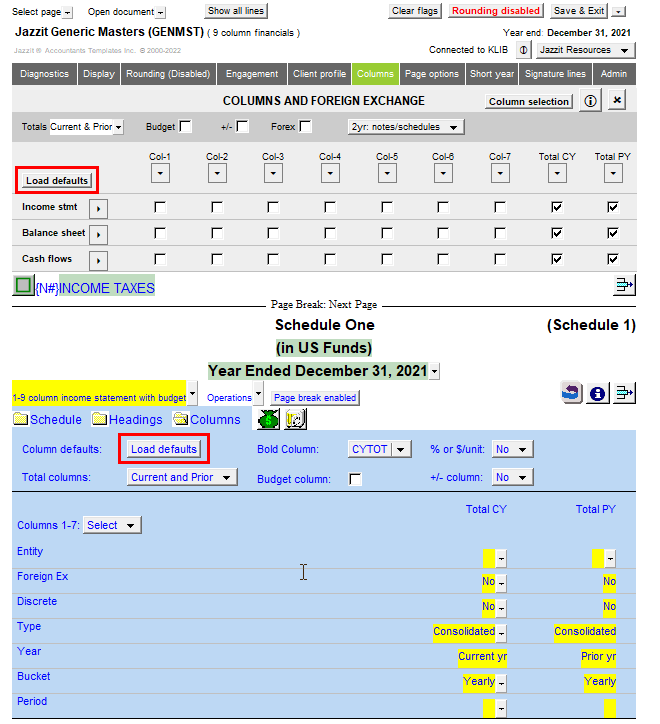Image resolution: width=660 pixels, height=724 pixels.
Task: Click the Save & Exit button
Action: [579, 11]
